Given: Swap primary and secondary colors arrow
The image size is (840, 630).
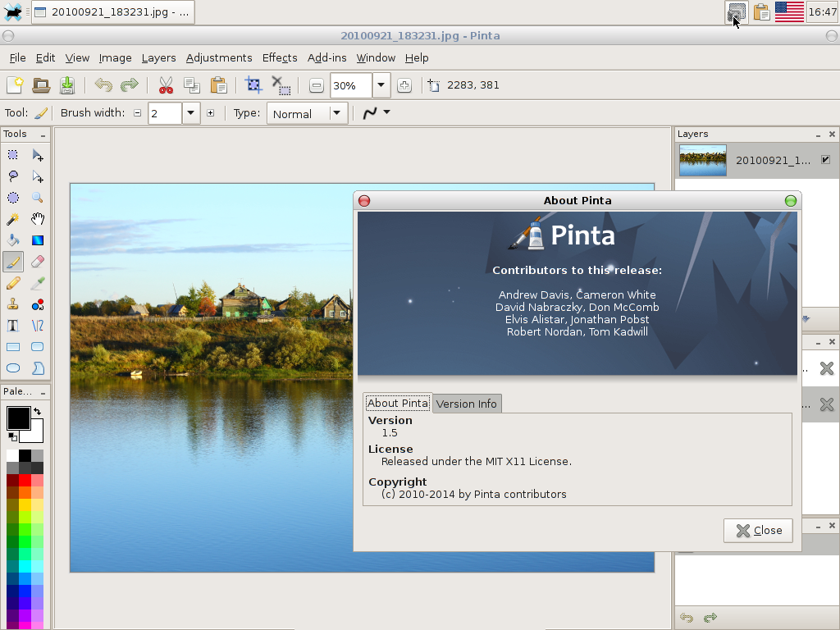Looking at the screenshot, I should point(38,412).
